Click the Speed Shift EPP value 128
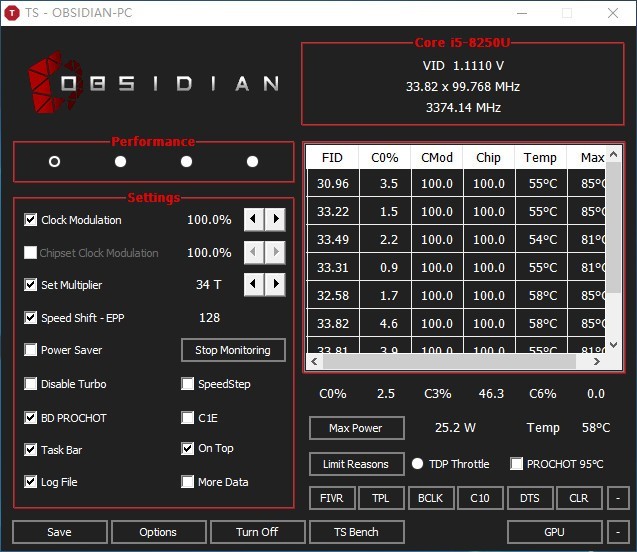This screenshot has height=552, width=637. (x=209, y=318)
